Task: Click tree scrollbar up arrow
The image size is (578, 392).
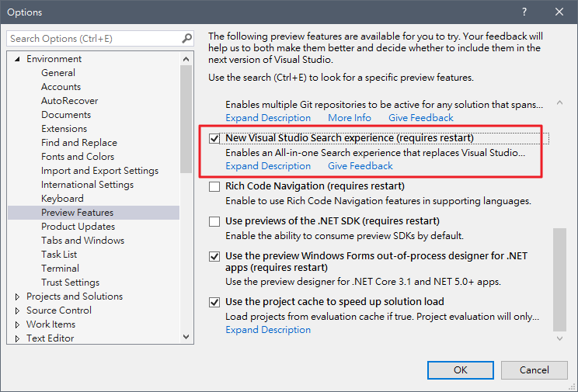Action: [186, 59]
